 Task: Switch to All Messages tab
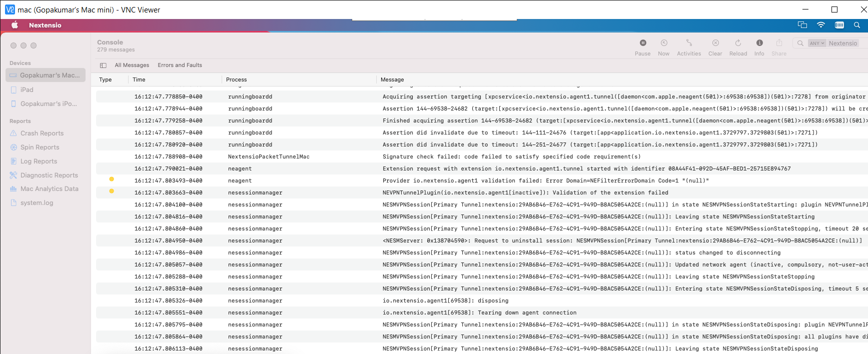[132, 65]
